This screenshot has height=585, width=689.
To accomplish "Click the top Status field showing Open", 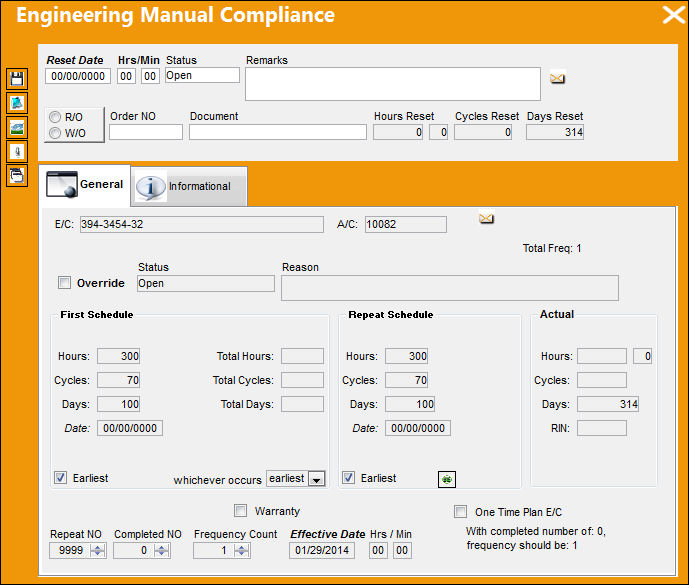I will pos(202,75).
